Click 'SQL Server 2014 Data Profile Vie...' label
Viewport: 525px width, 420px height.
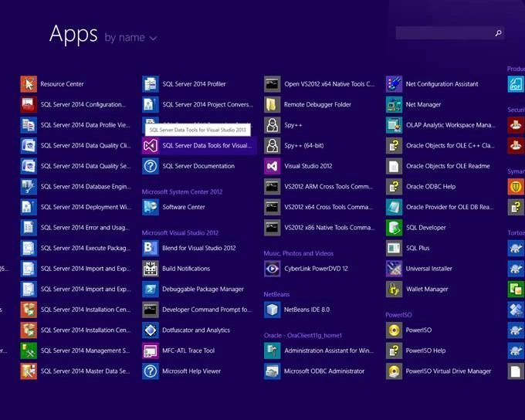[x=86, y=125]
